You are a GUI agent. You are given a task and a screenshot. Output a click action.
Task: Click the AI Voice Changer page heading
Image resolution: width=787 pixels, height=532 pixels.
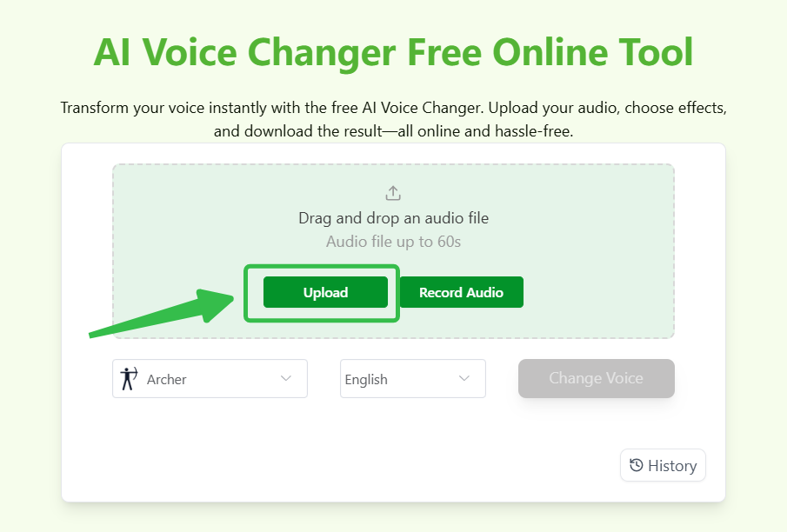pos(393,52)
